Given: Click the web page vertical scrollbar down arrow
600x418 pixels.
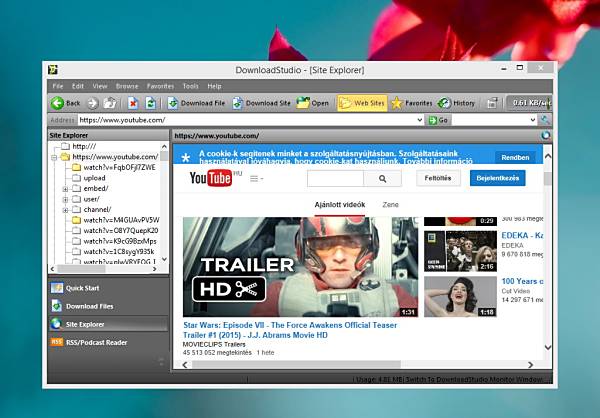Looking at the screenshot, I should (548, 347).
